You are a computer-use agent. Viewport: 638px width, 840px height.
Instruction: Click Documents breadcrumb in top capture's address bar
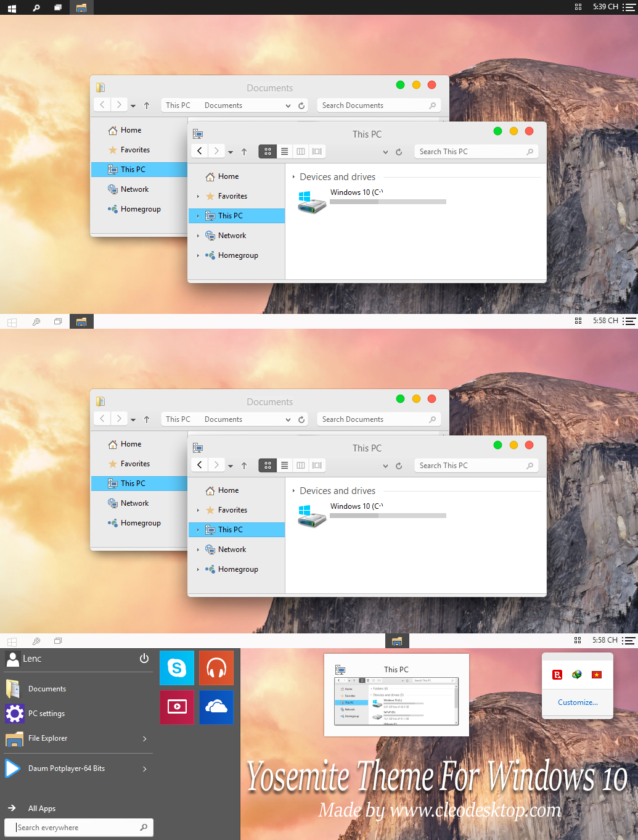223,105
